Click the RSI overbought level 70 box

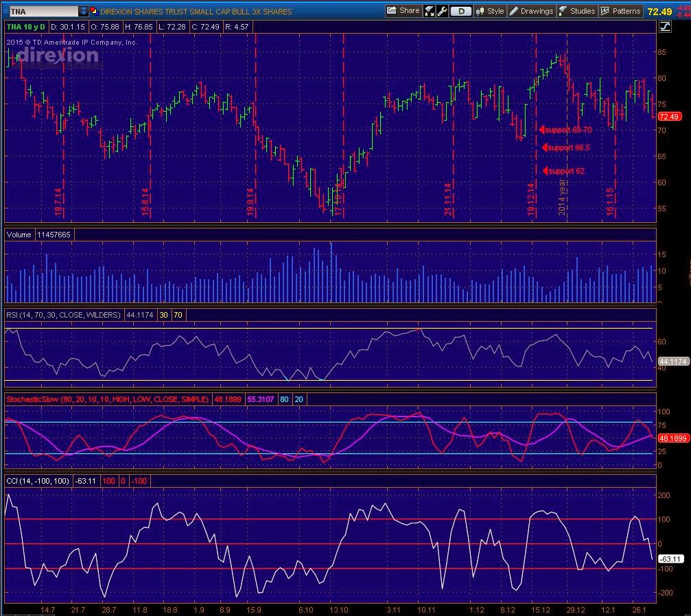(178, 315)
